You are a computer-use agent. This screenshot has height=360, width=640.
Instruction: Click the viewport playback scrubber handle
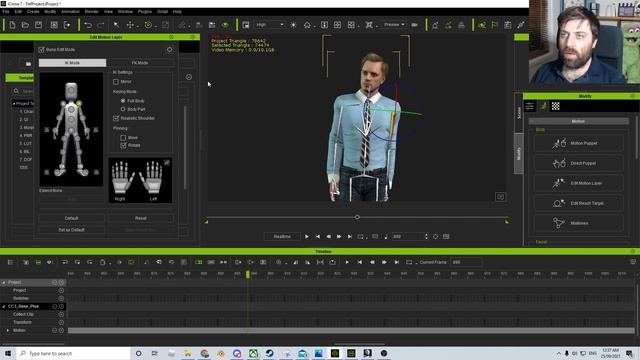(357, 217)
